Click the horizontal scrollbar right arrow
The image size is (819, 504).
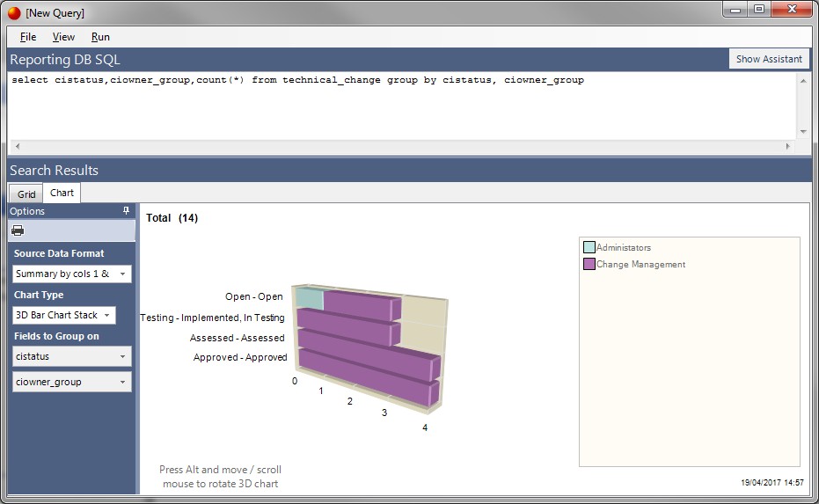click(788, 146)
